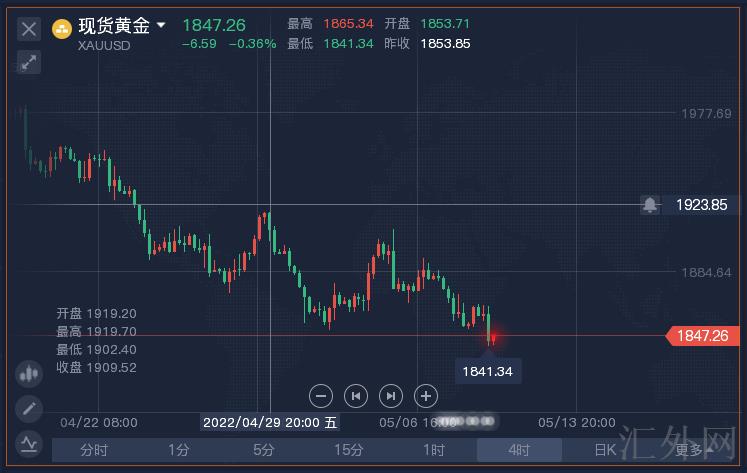Click the 1923.85 alert price label
This screenshot has height=473, width=747.
(702, 205)
